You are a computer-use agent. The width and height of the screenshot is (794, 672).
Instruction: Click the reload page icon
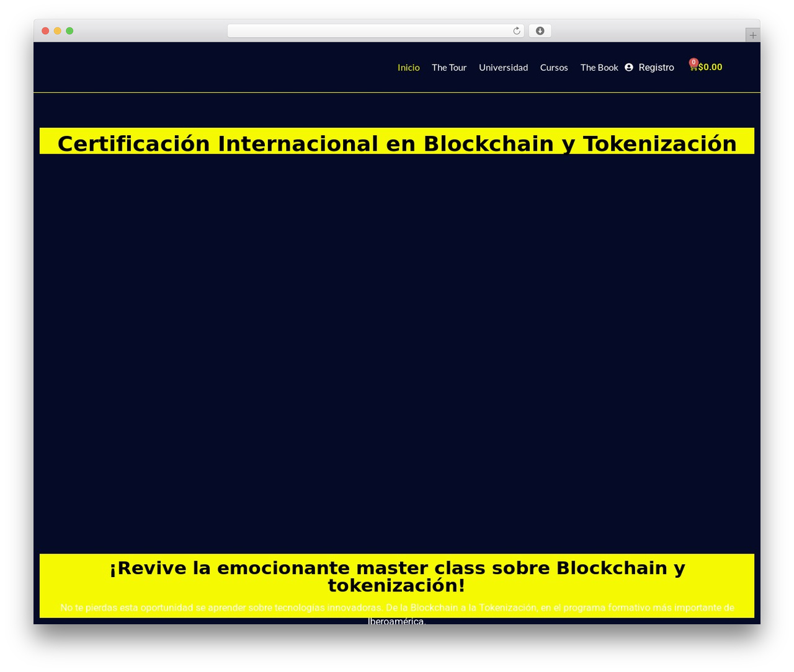tap(517, 31)
